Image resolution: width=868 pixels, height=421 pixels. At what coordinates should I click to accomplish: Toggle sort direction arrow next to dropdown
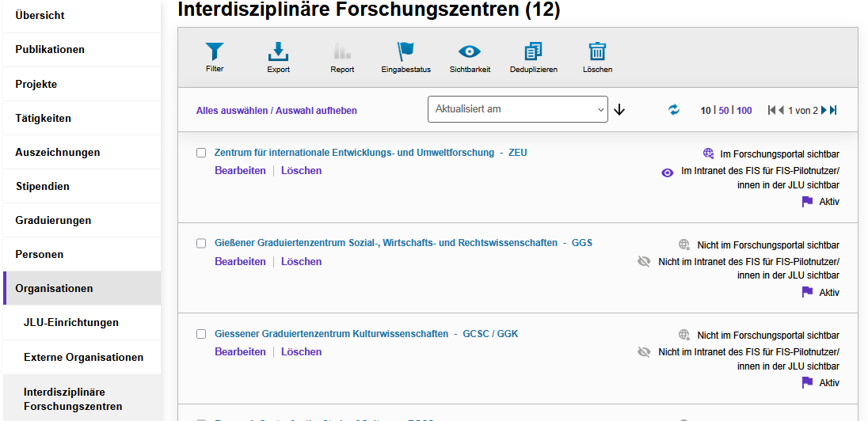click(x=619, y=110)
